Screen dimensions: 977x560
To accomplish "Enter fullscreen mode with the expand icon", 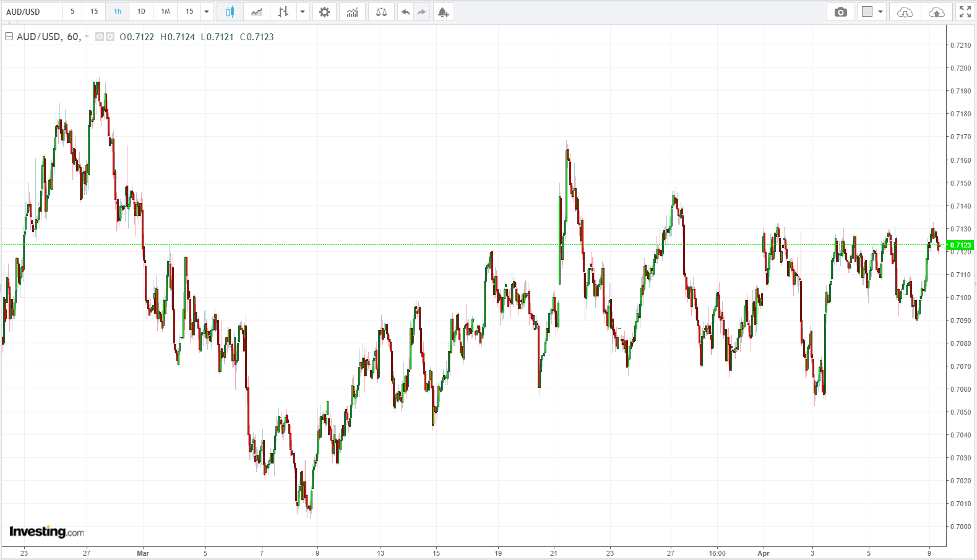I will 965,12.
